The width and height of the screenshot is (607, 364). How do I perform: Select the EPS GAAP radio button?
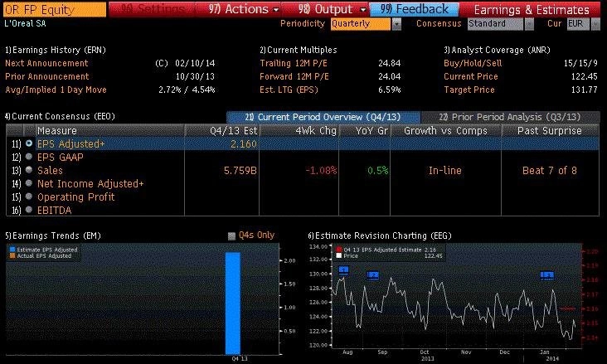(x=29, y=157)
